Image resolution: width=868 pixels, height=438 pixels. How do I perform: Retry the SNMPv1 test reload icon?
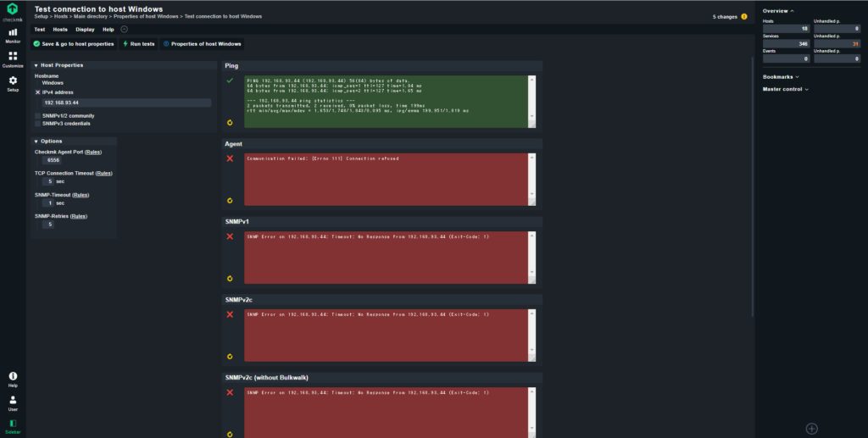[230, 279]
